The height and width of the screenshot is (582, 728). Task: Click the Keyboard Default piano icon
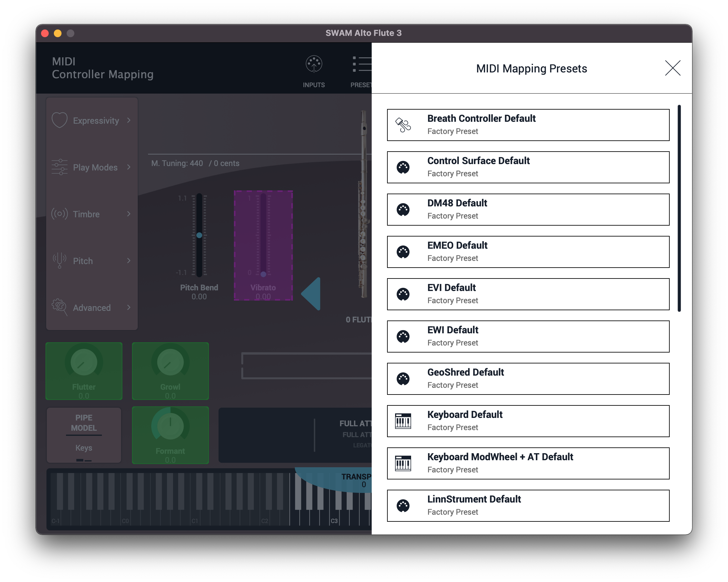[x=403, y=421]
